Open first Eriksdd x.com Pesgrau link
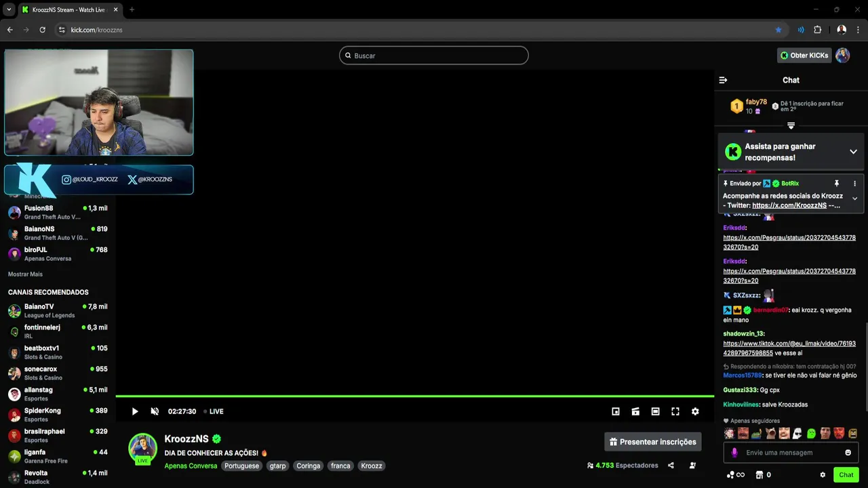 tap(789, 243)
